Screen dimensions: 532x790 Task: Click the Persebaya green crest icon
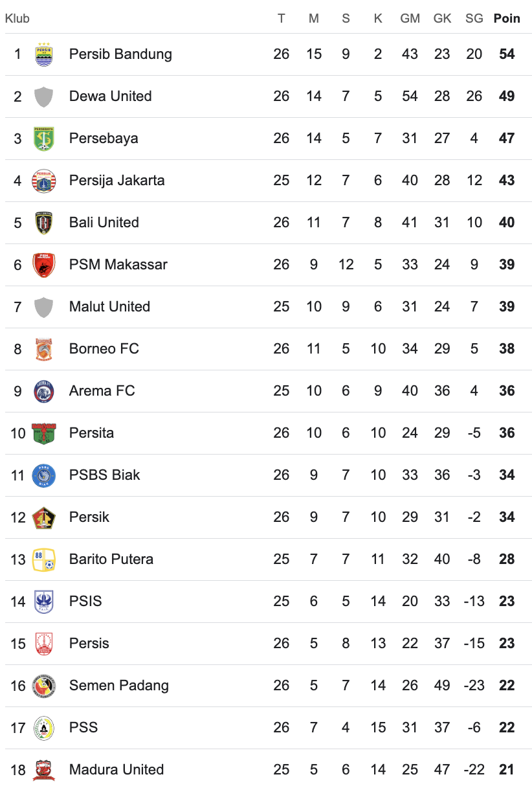tap(44, 139)
